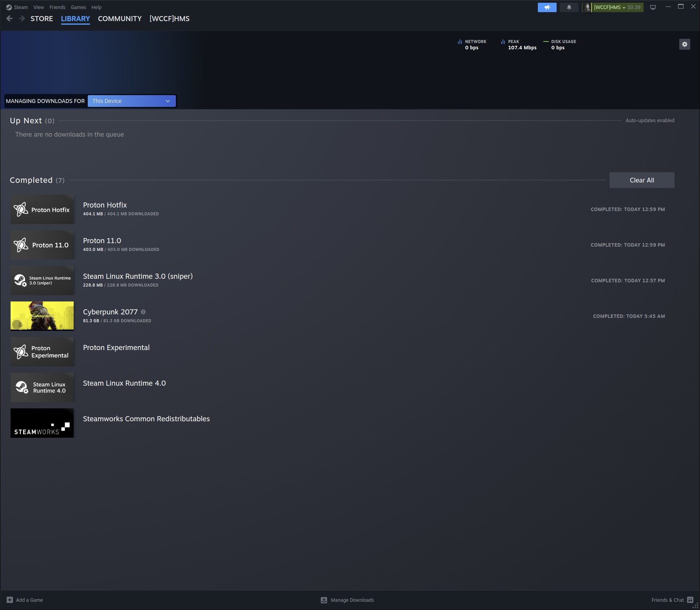700x610 pixels.
Task: Select the Cyberpunk 2077 title text
Action: [110, 312]
